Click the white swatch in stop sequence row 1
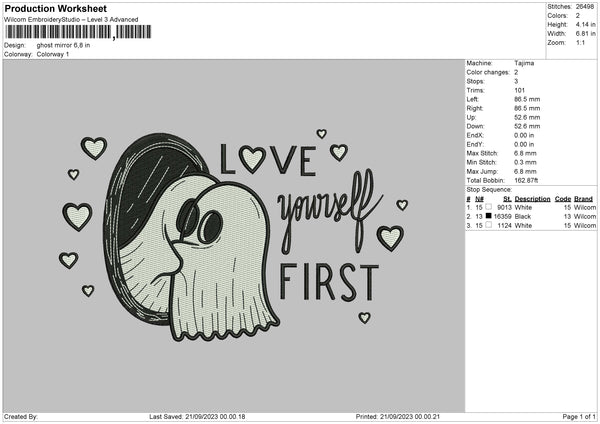The height and width of the screenshot is (424, 600). 488,207
